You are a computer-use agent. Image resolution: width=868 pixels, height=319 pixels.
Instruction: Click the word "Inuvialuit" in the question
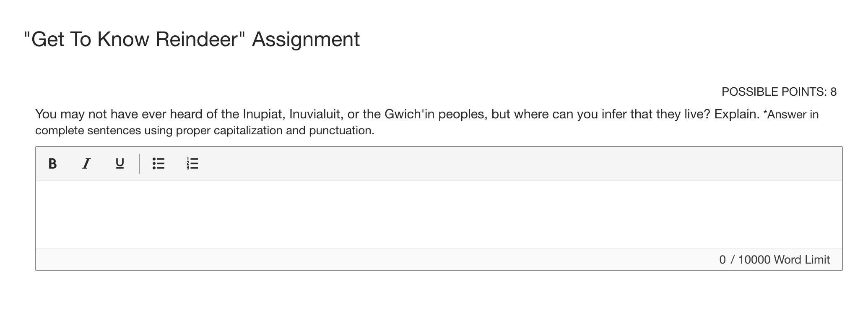[314, 114]
